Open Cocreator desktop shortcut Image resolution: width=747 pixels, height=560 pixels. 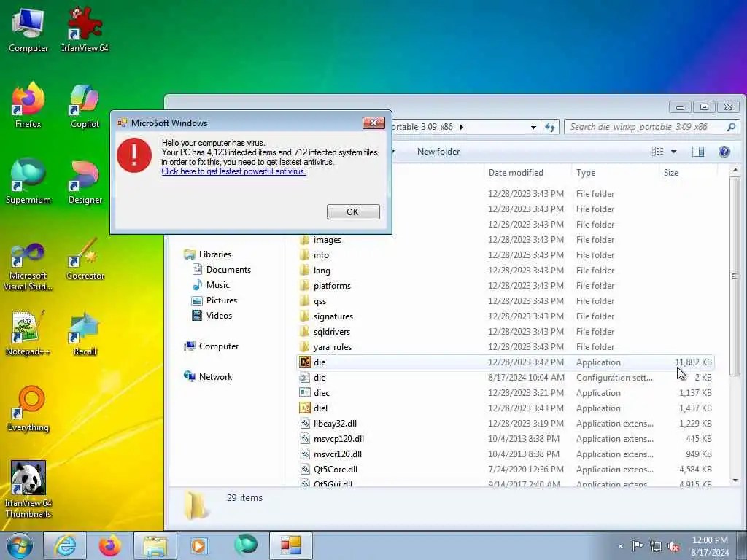point(85,260)
